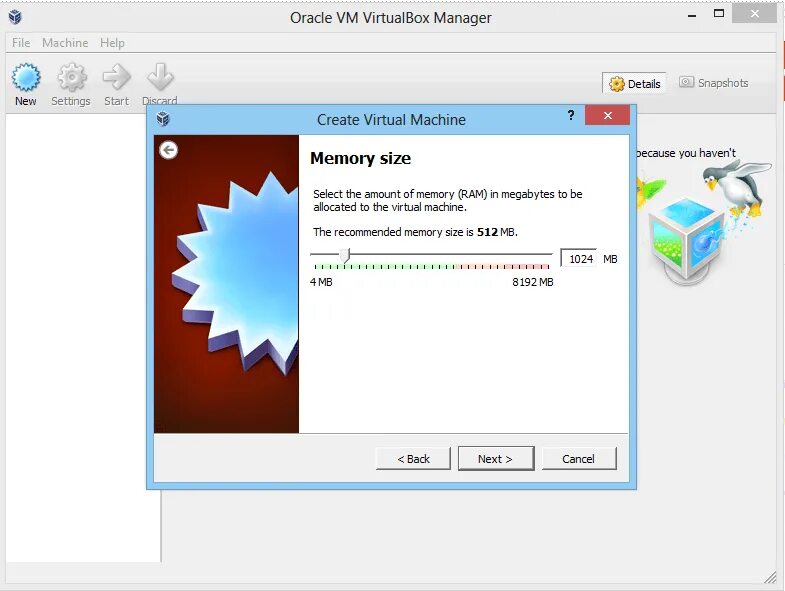
Task: Click the memory size slider handle
Action: [x=345, y=255]
